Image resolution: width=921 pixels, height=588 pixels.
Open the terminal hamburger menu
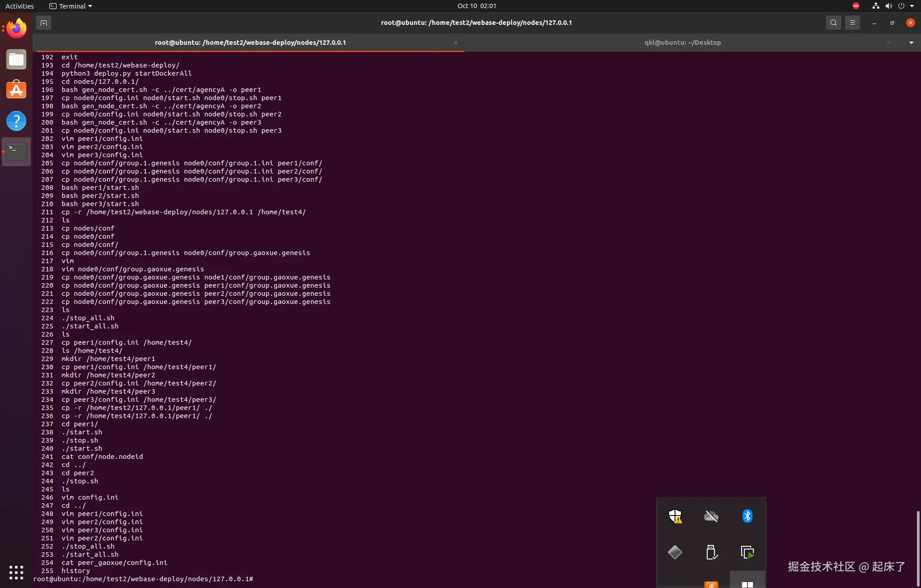point(853,23)
